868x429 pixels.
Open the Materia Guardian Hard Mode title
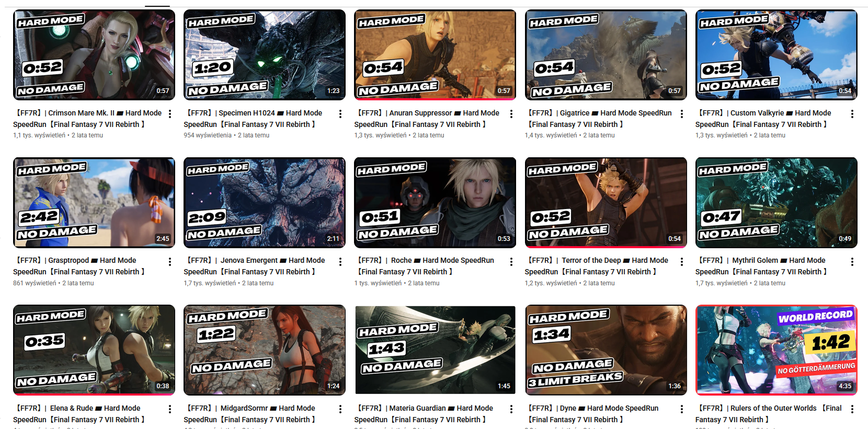tap(424, 414)
